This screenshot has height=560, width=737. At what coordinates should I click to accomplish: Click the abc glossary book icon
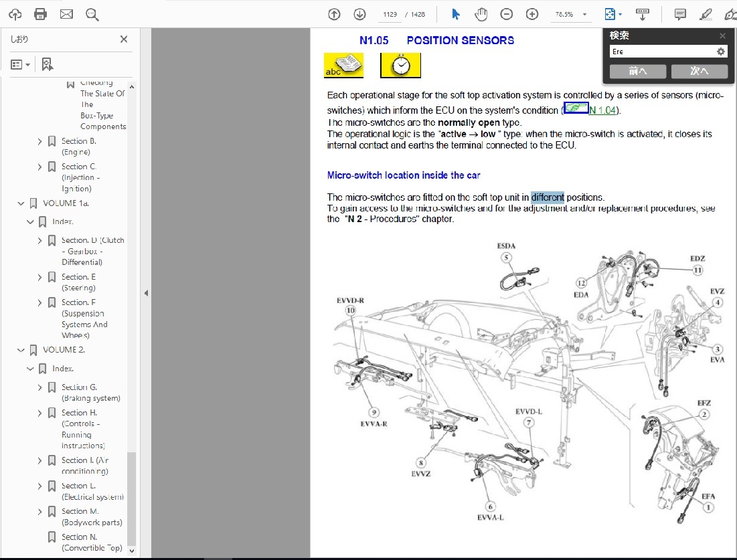coord(343,65)
